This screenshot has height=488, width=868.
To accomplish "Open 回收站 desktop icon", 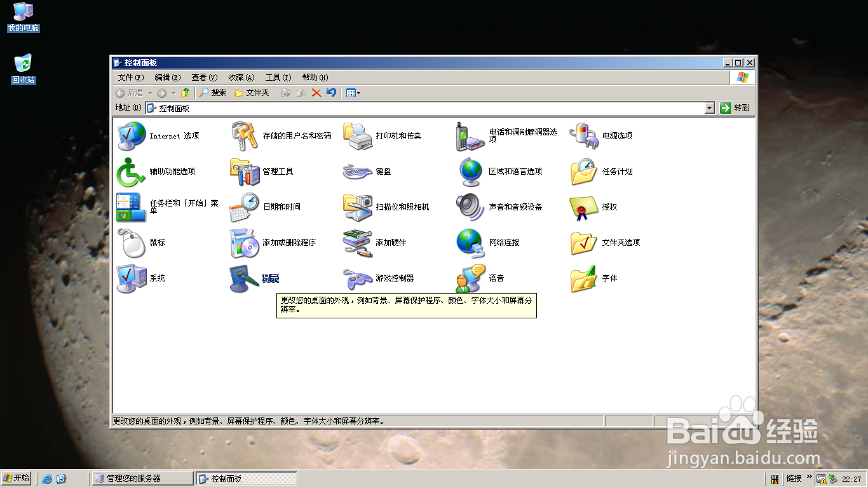I will pos(24,69).
